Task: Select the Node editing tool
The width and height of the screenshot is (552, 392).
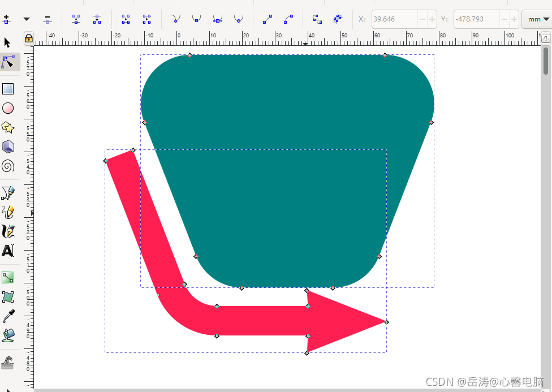Action: [x=8, y=62]
